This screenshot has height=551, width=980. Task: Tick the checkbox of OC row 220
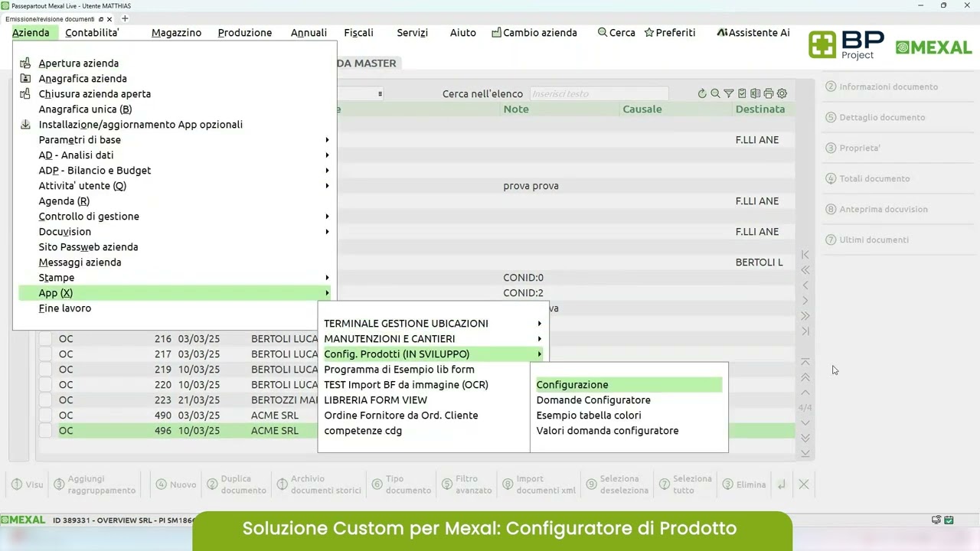(x=46, y=384)
